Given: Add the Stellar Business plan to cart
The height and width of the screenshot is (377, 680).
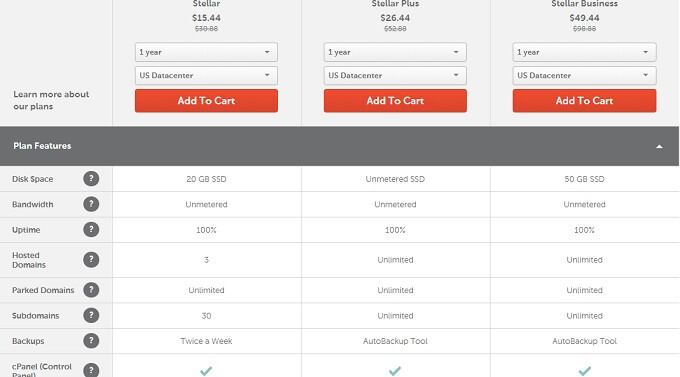Looking at the screenshot, I should (584, 101).
